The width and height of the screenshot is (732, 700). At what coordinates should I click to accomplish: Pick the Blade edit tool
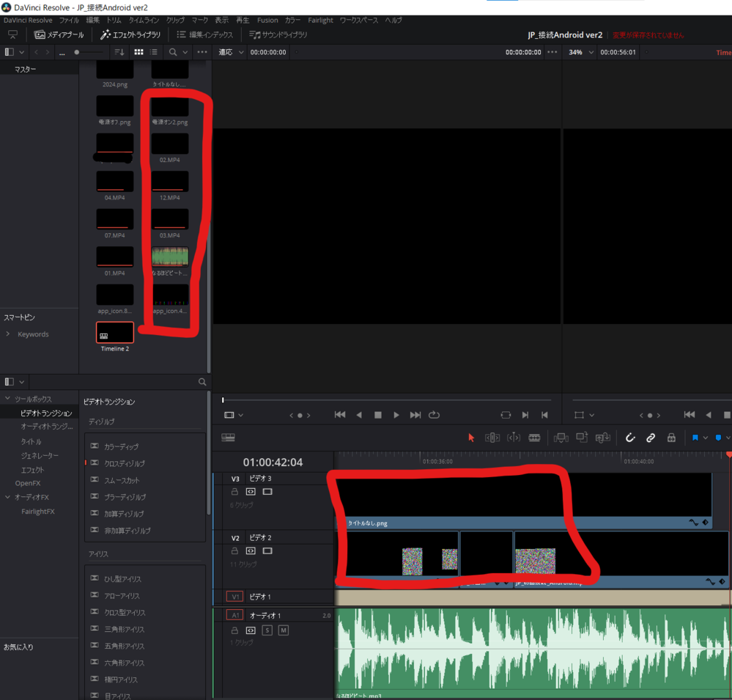[x=534, y=438]
